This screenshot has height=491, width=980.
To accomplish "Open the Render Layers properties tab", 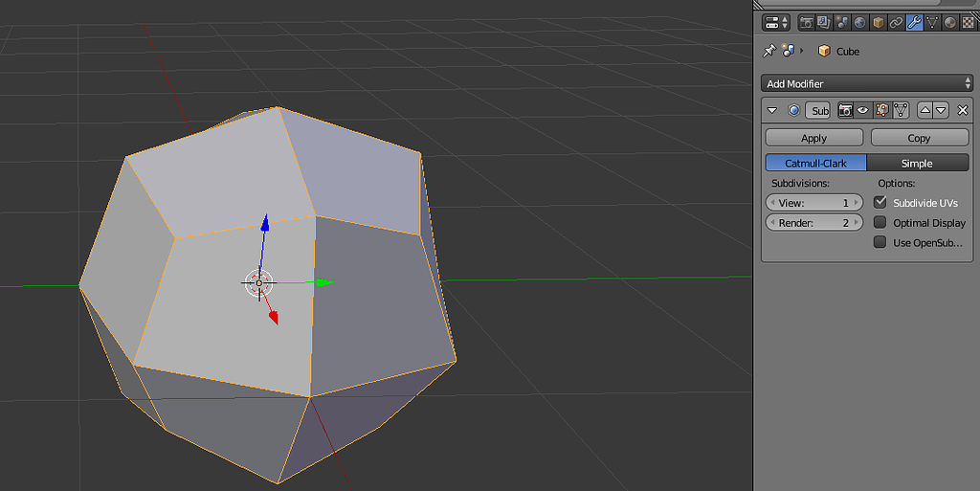I will (x=824, y=23).
